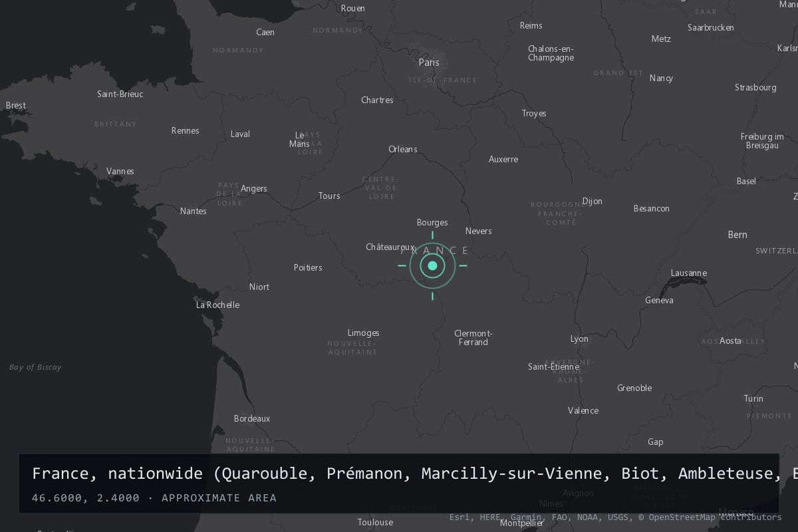Click the Poitiers city label
Viewport: 798px width, 532px height.
pos(308,267)
